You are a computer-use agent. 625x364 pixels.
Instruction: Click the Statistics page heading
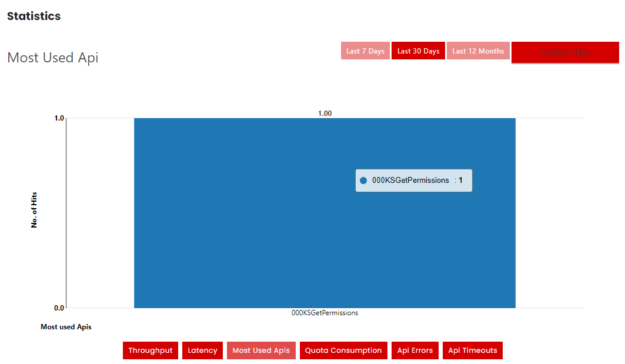tap(34, 16)
